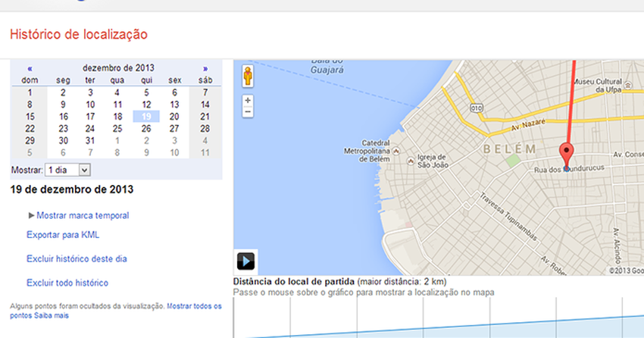Image resolution: width=644 pixels, height=338 pixels.
Task: Click the Street View pegman icon
Action: pyautogui.click(x=248, y=76)
